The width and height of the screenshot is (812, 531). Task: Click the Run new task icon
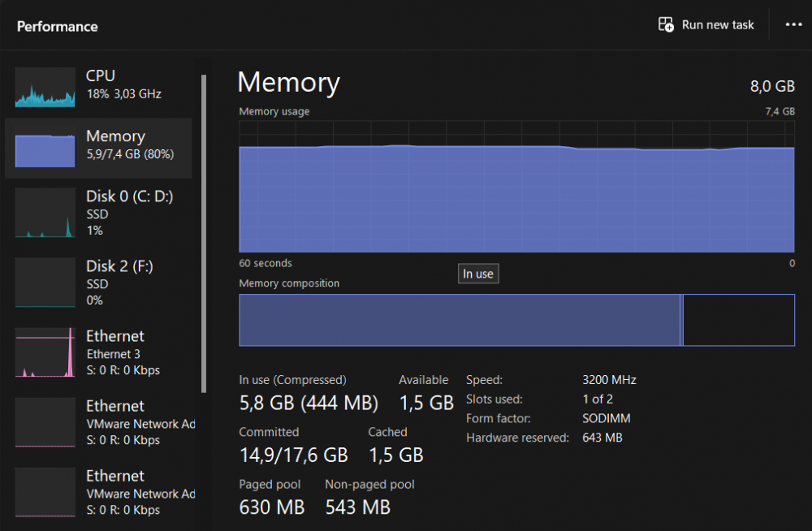666,24
